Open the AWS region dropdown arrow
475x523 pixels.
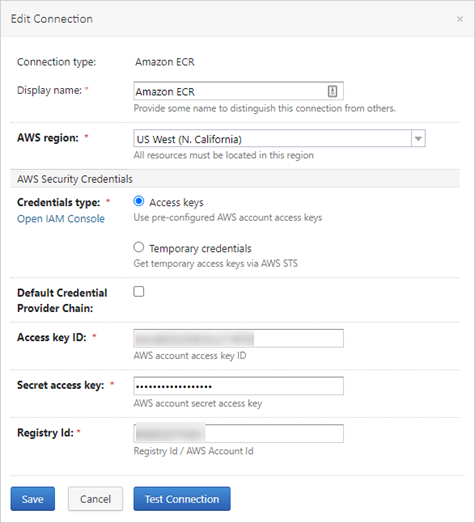pyautogui.click(x=418, y=138)
